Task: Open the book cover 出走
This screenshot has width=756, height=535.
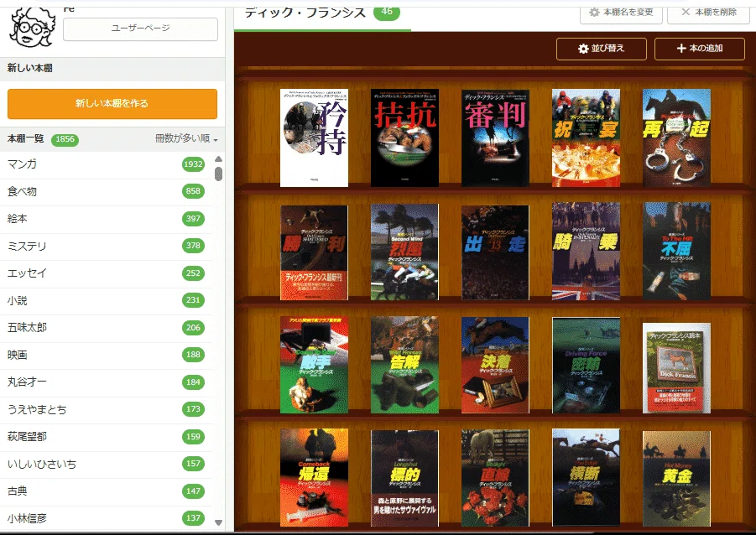Action: tap(495, 252)
